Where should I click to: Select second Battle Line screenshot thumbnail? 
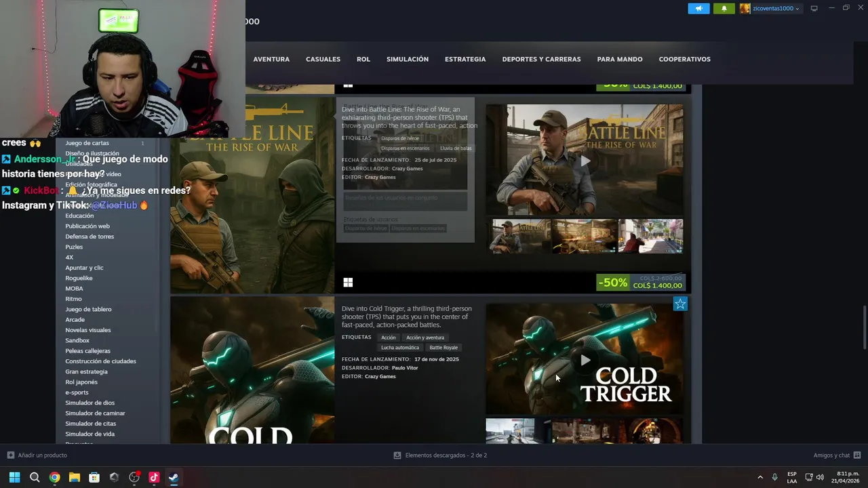pos(584,236)
